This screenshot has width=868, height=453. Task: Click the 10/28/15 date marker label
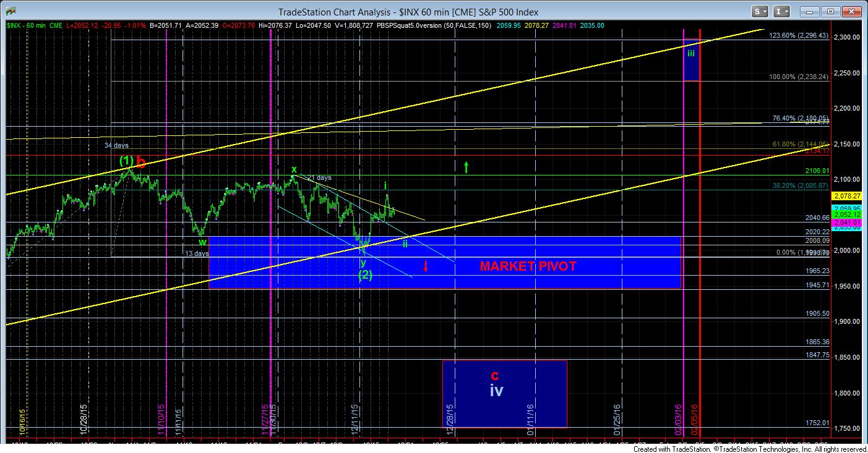coord(83,420)
